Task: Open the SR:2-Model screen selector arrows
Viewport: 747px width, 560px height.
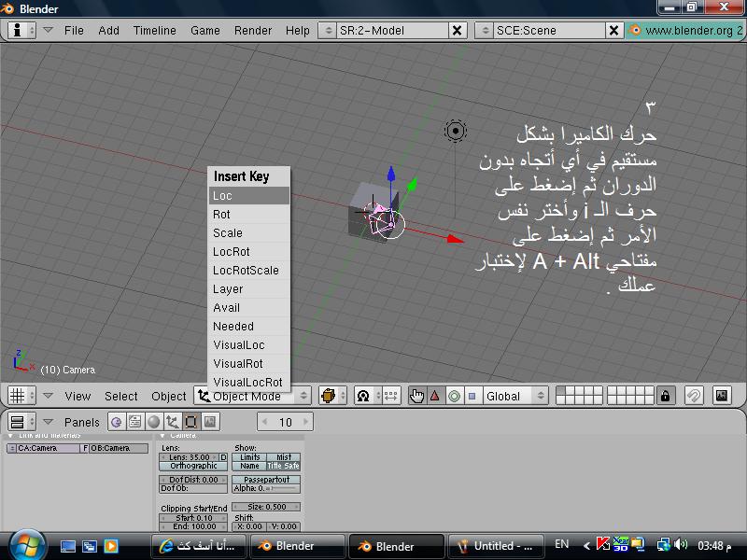Action: coord(328,31)
